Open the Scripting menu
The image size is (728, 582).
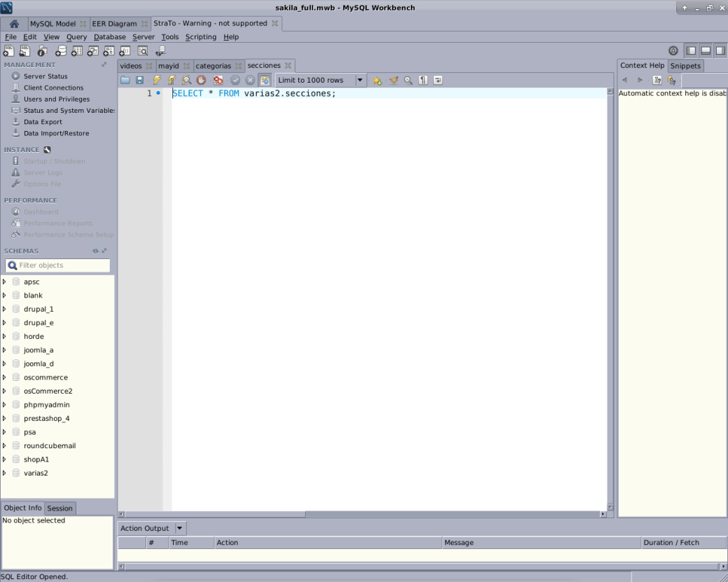(201, 37)
